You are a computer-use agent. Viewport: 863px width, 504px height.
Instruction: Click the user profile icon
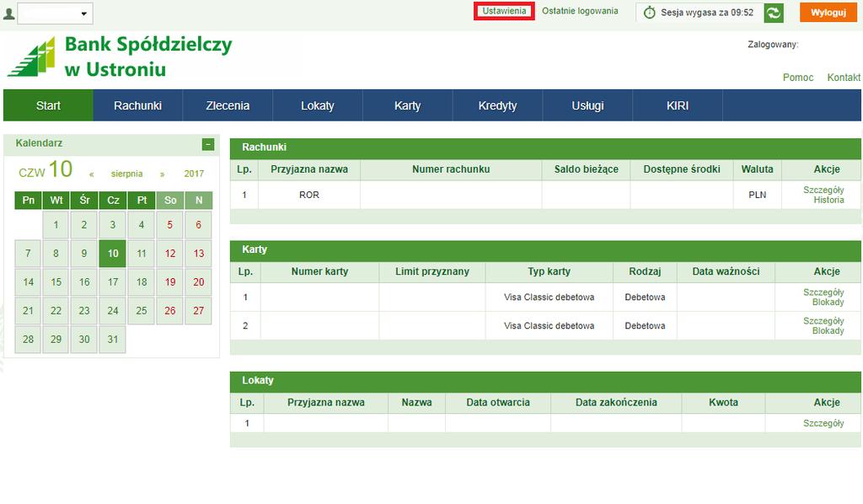[8, 13]
